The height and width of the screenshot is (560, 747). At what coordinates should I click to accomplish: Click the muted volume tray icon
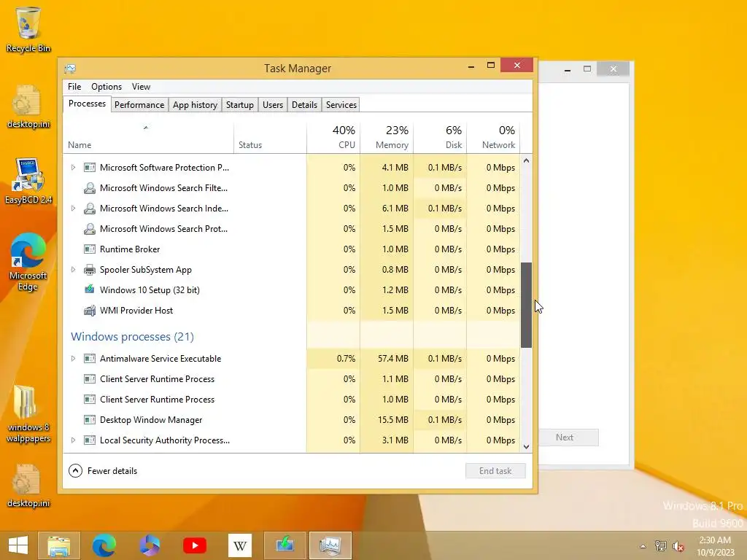pos(678,546)
